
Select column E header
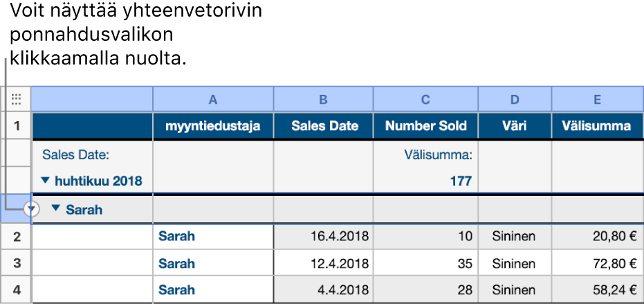pyautogui.click(x=597, y=99)
